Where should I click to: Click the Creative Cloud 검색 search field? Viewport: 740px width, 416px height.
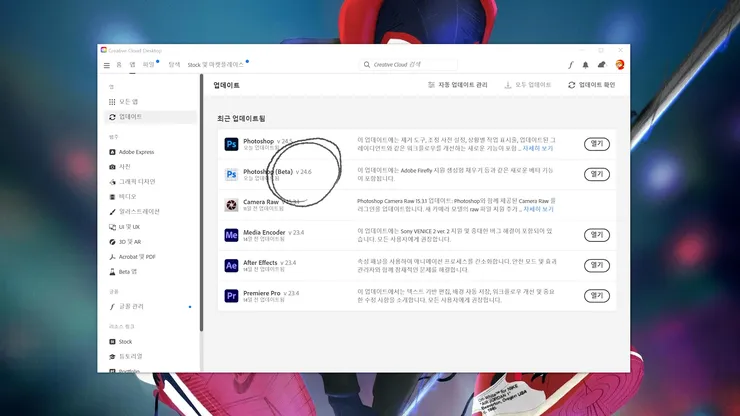tap(408, 65)
